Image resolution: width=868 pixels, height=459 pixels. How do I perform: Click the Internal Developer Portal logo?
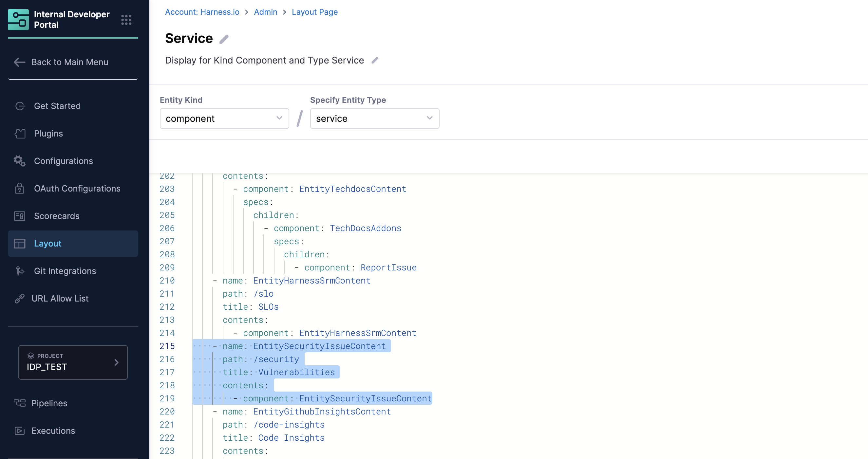(18, 20)
